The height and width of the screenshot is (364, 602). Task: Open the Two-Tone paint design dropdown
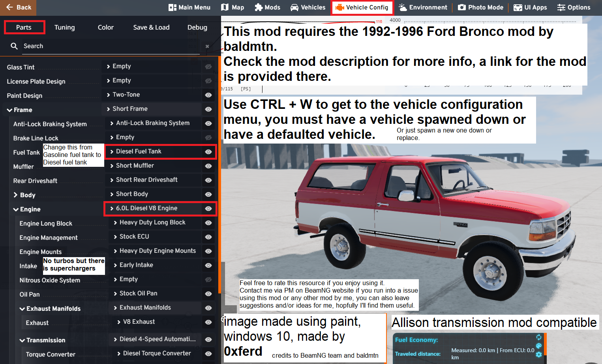click(x=151, y=95)
